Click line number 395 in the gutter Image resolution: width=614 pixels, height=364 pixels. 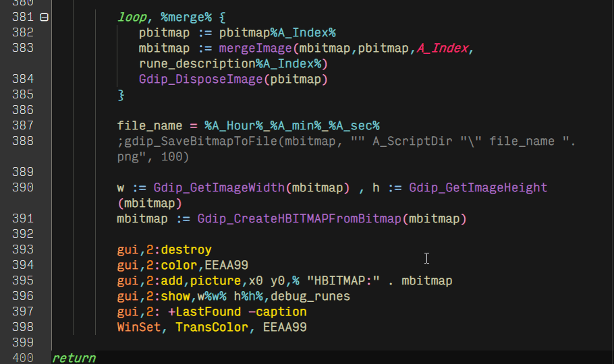23,280
